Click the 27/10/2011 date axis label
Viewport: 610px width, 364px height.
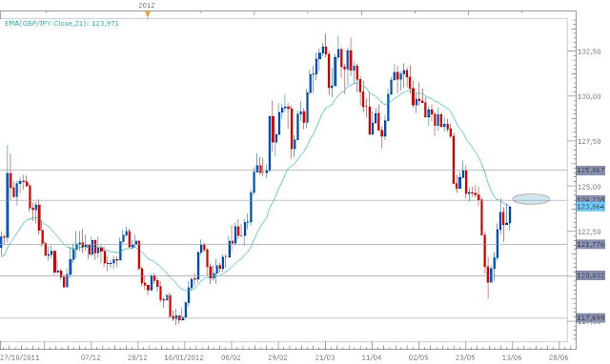coord(20,357)
